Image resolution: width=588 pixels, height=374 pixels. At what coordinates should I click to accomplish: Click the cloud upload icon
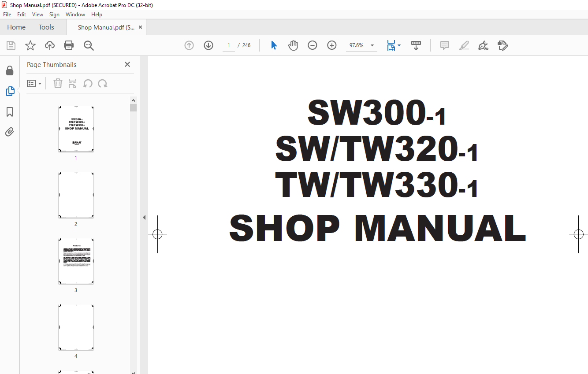[x=50, y=45]
